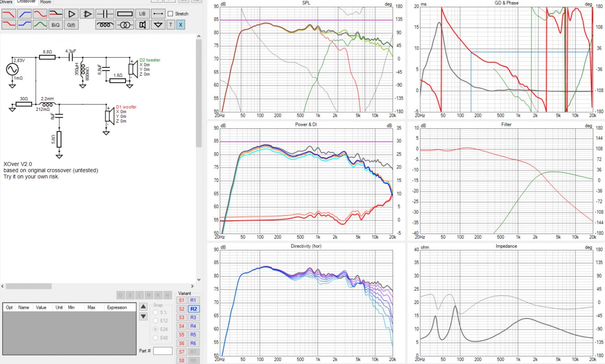Select the 4,3µF capacitor in schematic

point(71,57)
